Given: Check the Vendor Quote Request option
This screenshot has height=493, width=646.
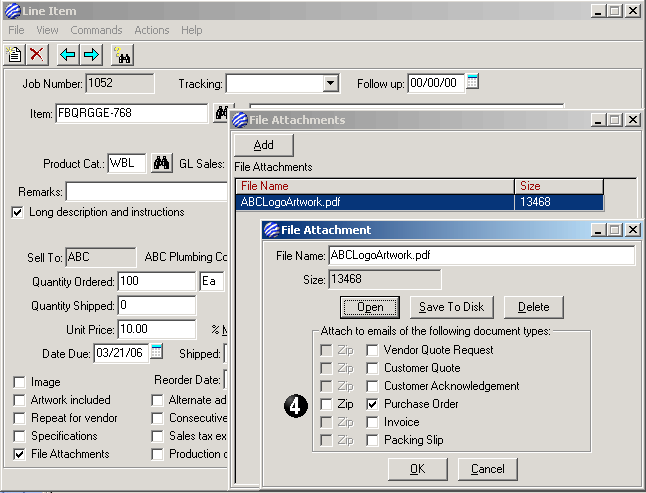Looking at the screenshot, I should pos(372,350).
